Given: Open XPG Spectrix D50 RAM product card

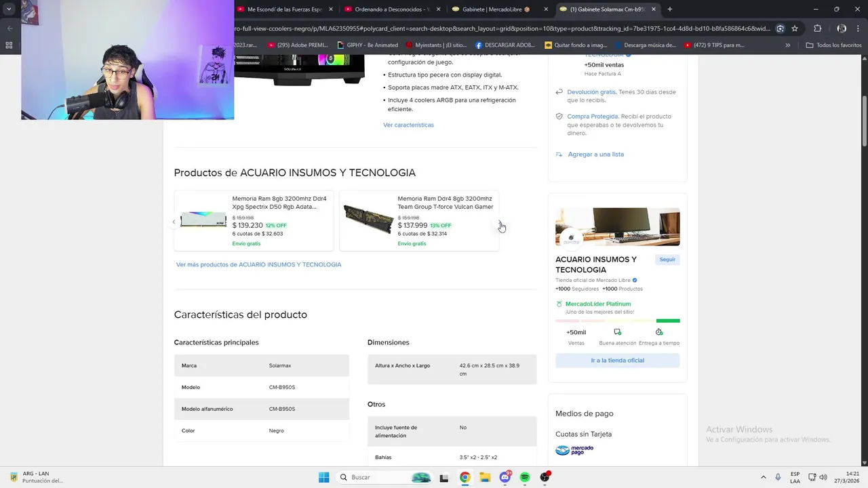Looking at the screenshot, I should click(254, 221).
